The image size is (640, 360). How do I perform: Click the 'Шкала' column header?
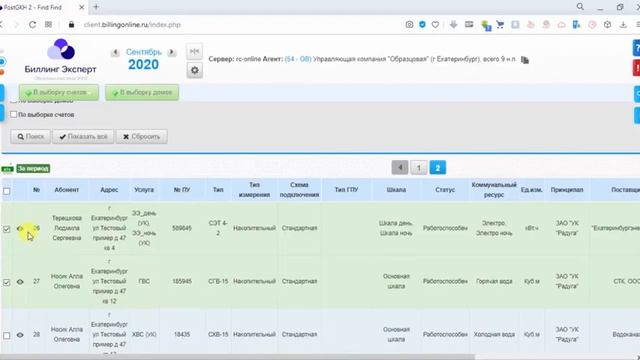point(396,190)
